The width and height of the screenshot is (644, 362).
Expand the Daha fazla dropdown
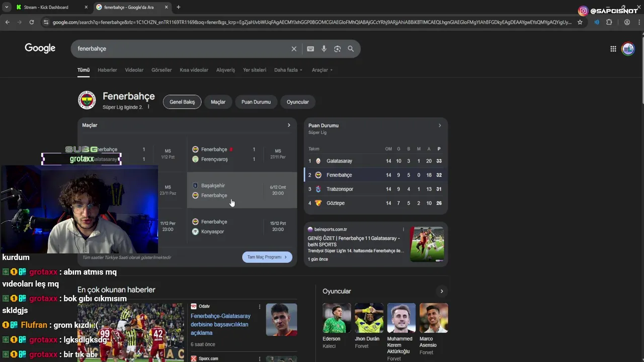click(288, 70)
